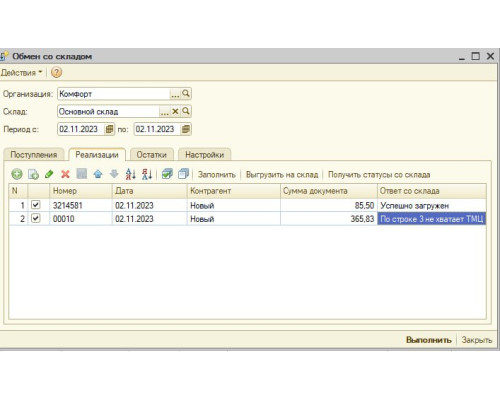500x400 pixels.
Task: Click the Check all rows icon
Action: 167,174
